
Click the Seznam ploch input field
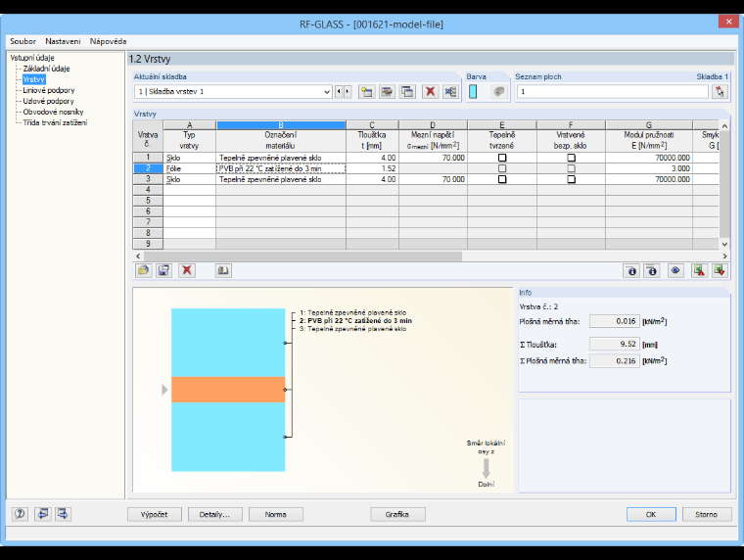(x=613, y=92)
